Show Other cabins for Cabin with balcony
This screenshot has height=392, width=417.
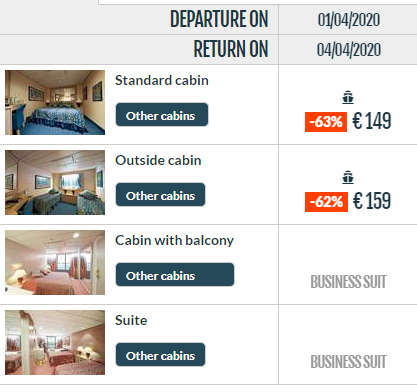click(175, 275)
